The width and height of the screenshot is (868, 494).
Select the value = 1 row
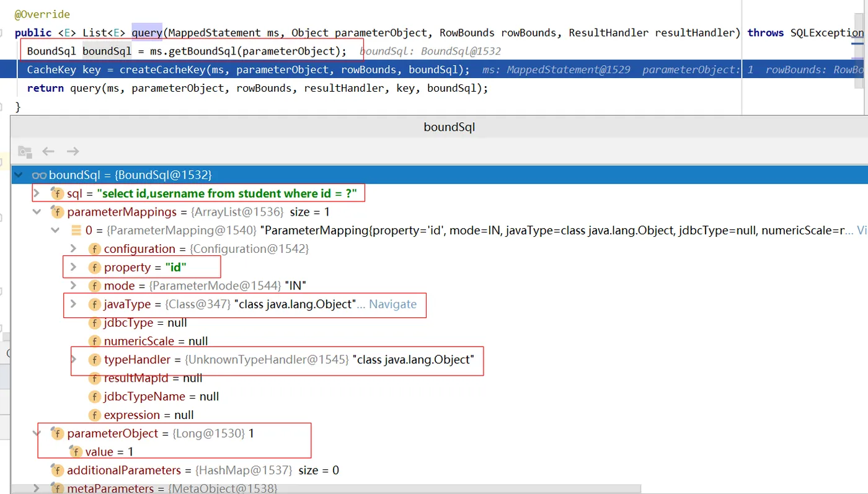pyautogui.click(x=438, y=452)
